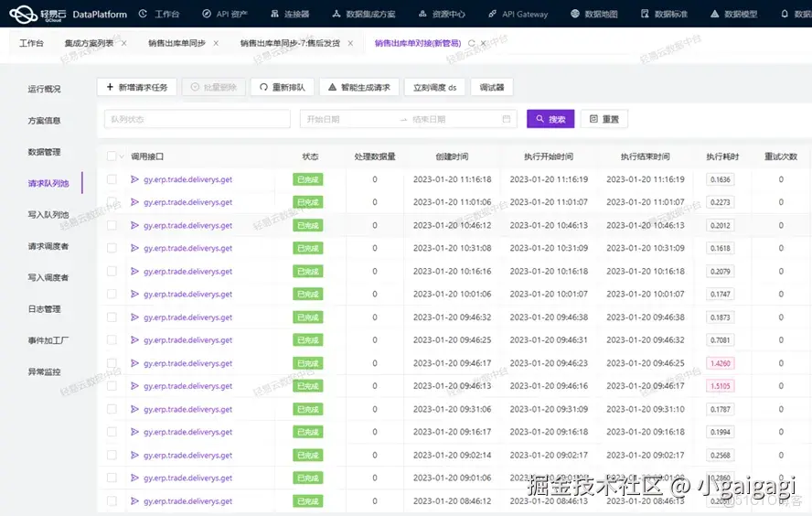Open gy.erp.trade.deliverys.get link created 10:46:12
The width and height of the screenshot is (812, 516).
tap(188, 225)
